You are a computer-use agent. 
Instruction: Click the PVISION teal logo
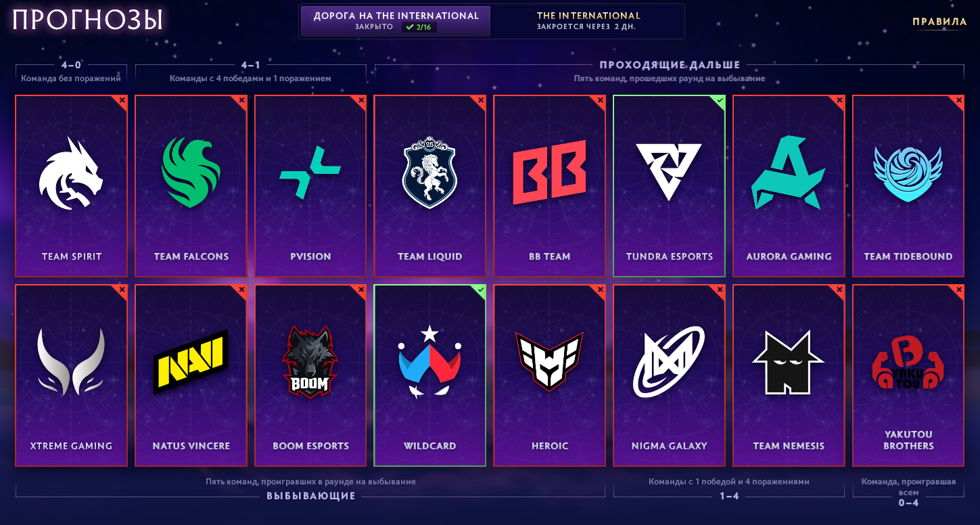(310, 174)
